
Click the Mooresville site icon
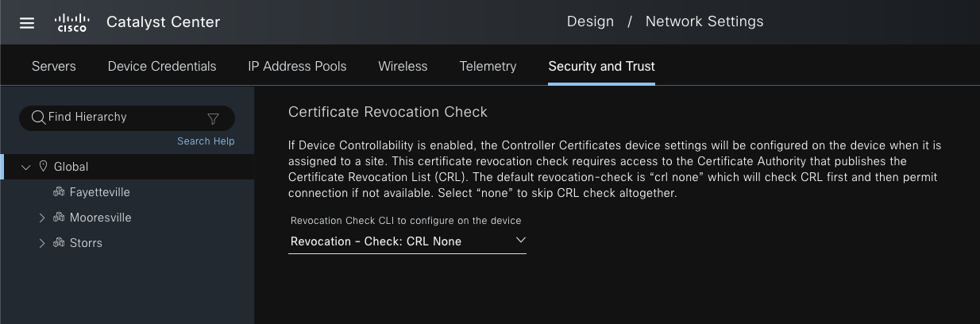(x=59, y=218)
